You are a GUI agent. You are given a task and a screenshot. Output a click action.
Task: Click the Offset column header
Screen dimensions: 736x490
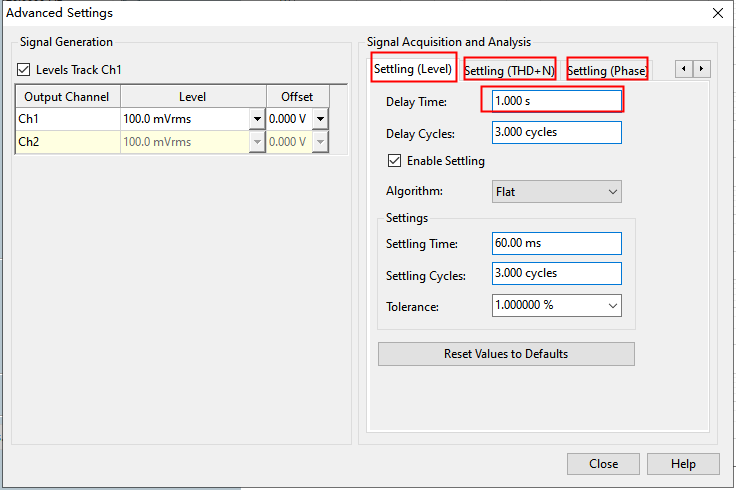pyautogui.click(x=298, y=97)
